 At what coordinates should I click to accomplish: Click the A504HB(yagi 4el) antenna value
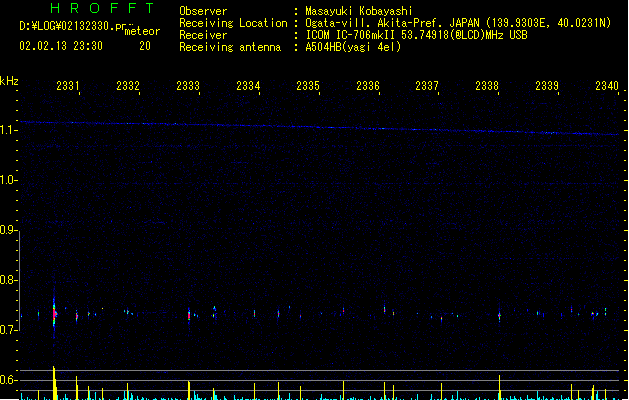[353, 47]
